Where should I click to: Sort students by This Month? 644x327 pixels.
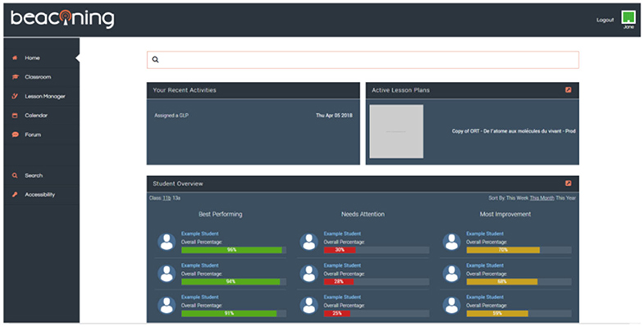click(541, 198)
